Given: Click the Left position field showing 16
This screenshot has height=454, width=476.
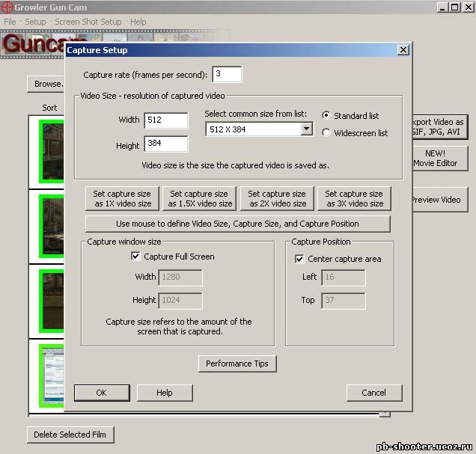Looking at the screenshot, I should tap(344, 277).
